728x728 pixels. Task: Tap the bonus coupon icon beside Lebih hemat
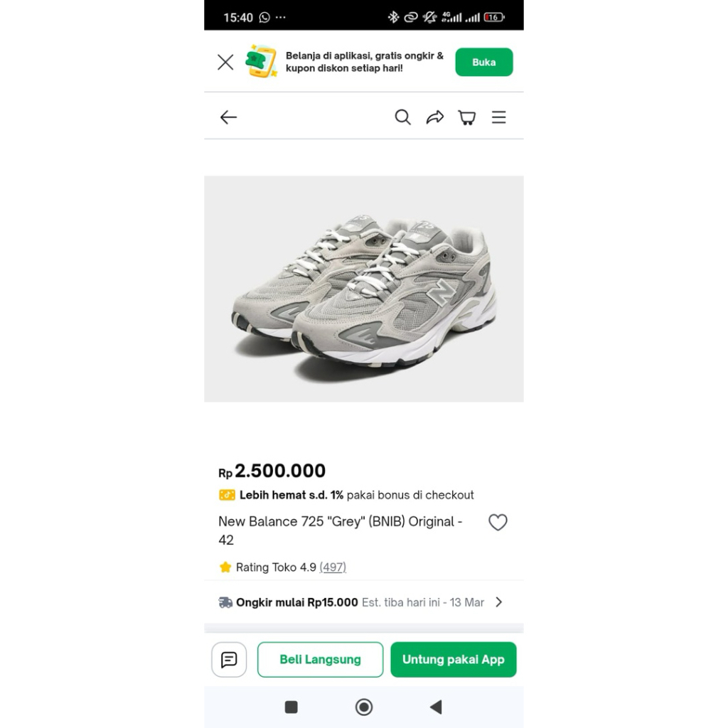227,495
